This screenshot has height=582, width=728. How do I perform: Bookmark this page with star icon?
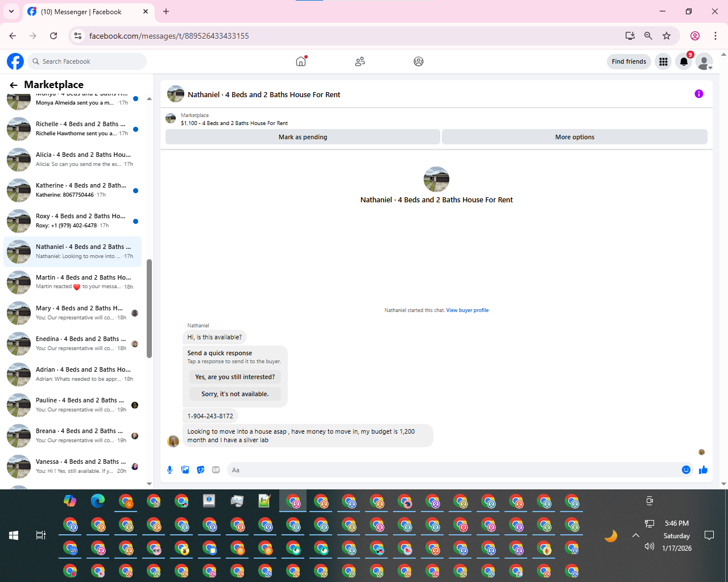point(667,36)
